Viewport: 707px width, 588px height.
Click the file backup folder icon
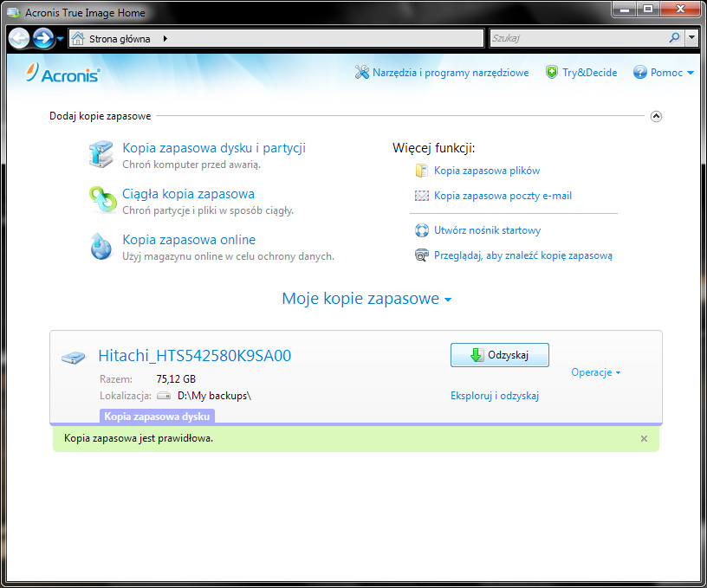click(x=422, y=171)
